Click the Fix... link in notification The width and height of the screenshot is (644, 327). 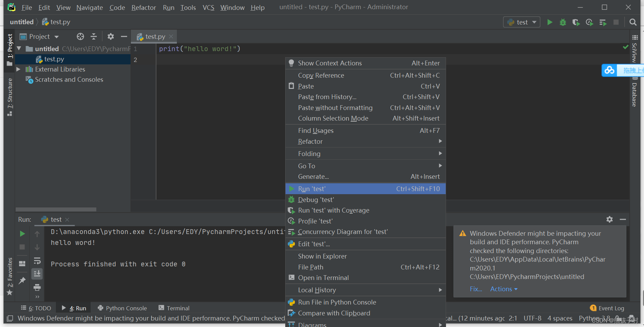coord(476,289)
